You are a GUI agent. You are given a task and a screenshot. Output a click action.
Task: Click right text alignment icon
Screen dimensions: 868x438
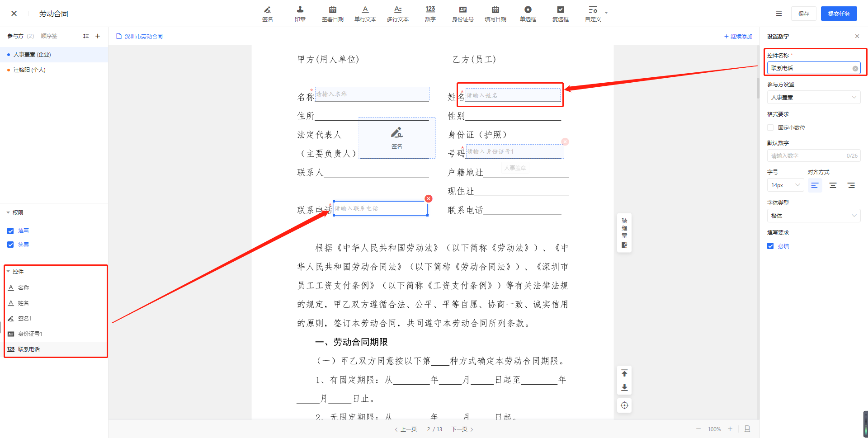click(x=851, y=185)
